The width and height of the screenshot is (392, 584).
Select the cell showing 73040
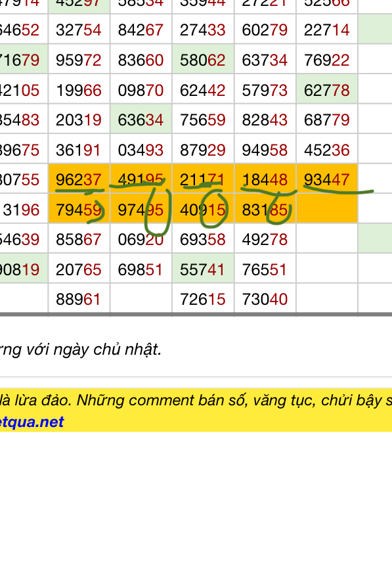click(x=265, y=299)
